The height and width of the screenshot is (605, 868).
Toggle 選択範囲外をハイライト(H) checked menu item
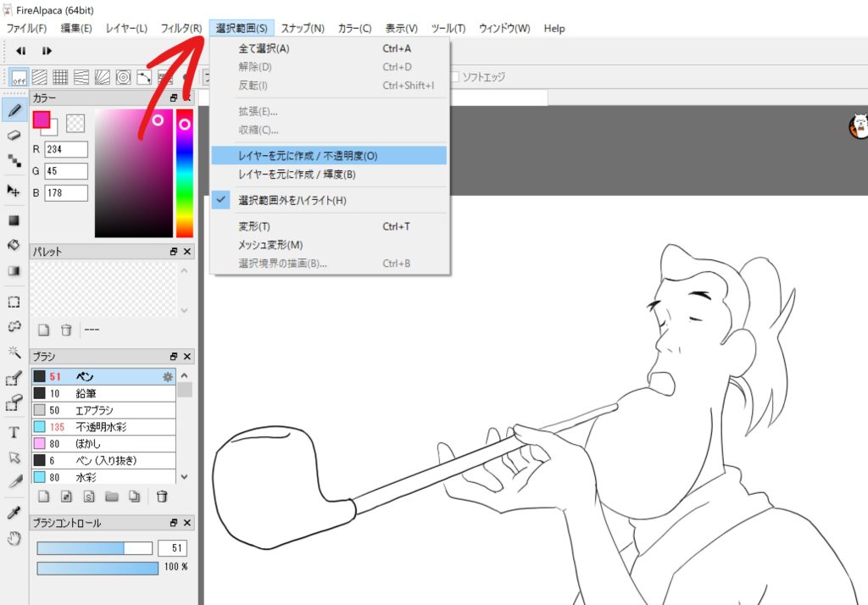pos(292,201)
